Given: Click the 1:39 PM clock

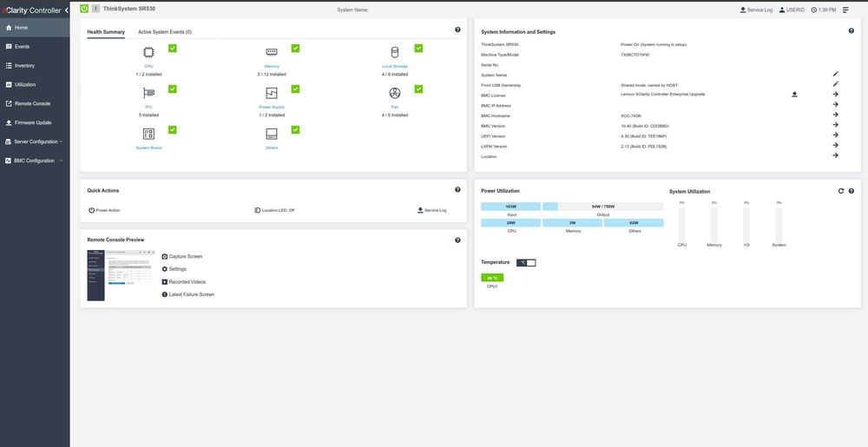Looking at the screenshot, I should point(824,10).
